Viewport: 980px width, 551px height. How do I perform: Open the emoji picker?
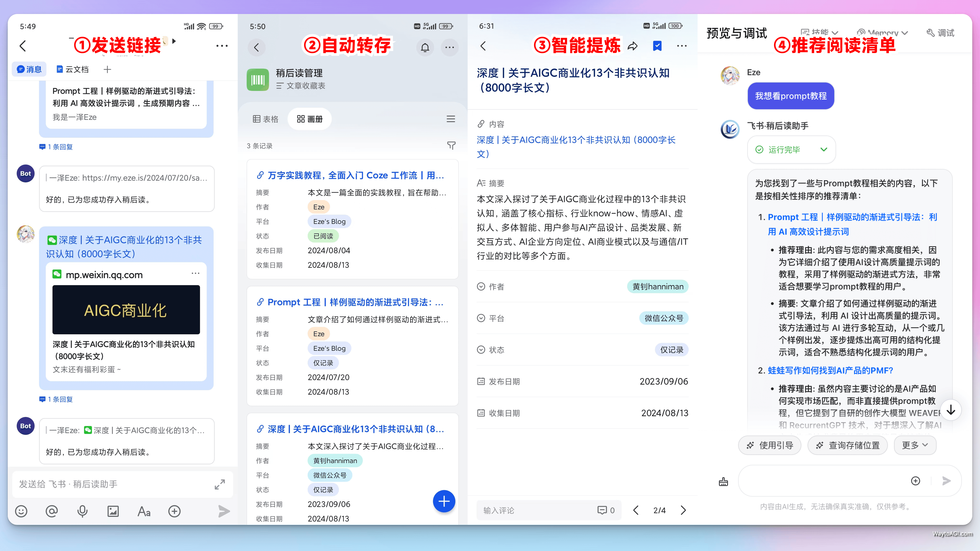(x=21, y=511)
